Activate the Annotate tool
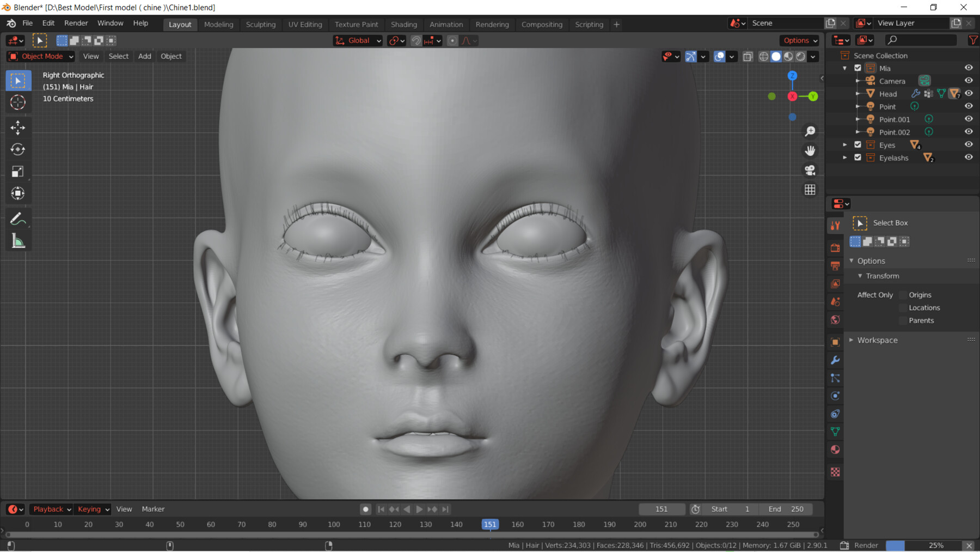The image size is (980, 552). (x=18, y=219)
